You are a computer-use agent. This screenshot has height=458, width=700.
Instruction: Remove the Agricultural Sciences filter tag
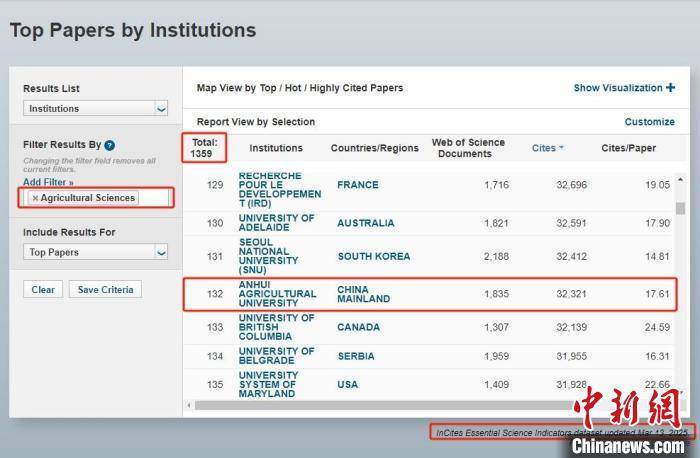35,198
